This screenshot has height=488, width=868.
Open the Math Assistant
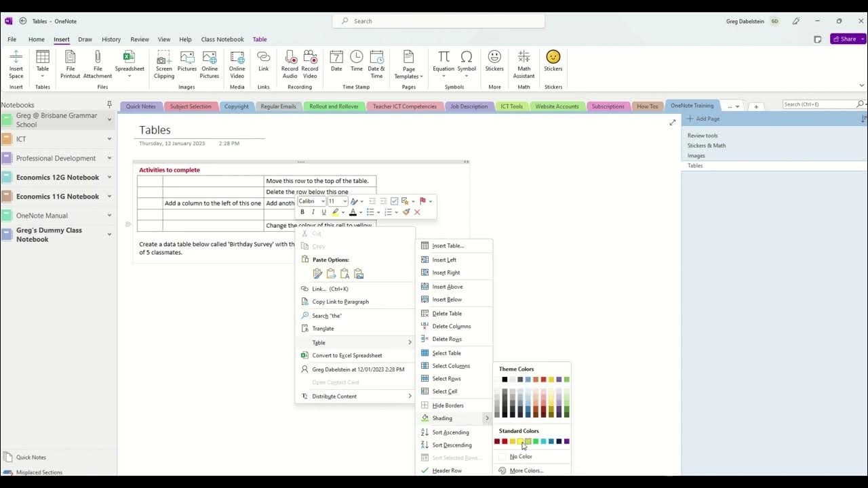tap(524, 58)
